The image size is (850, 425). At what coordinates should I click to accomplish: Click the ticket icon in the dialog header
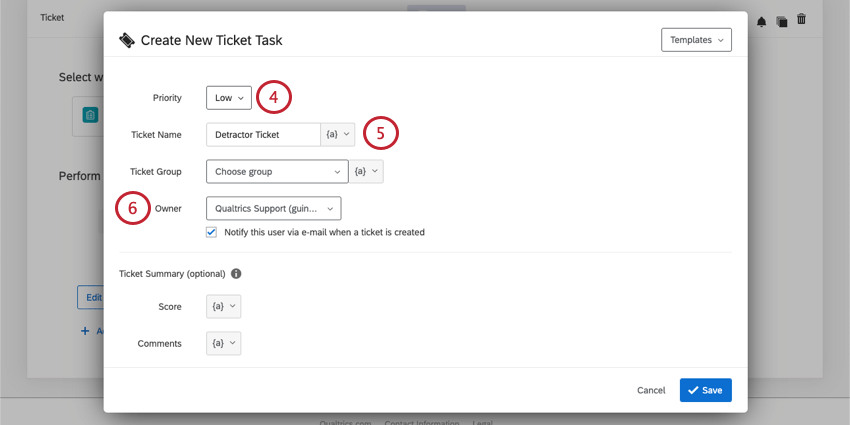pyautogui.click(x=127, y=40)
